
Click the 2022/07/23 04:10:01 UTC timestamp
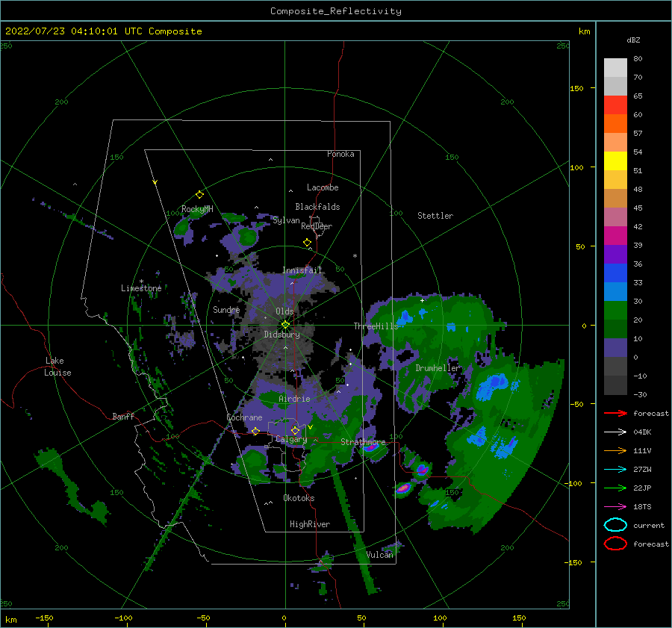click(x=103, y=31)
